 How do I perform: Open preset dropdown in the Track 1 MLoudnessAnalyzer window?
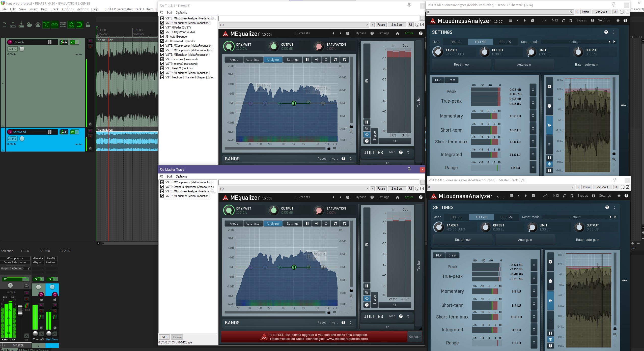(500, 12)
